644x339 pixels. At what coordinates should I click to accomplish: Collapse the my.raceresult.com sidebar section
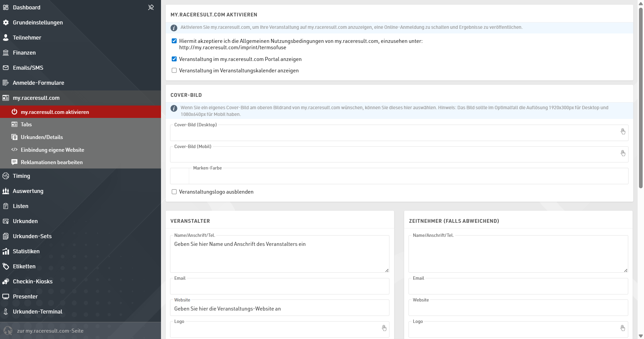(36, 98)
